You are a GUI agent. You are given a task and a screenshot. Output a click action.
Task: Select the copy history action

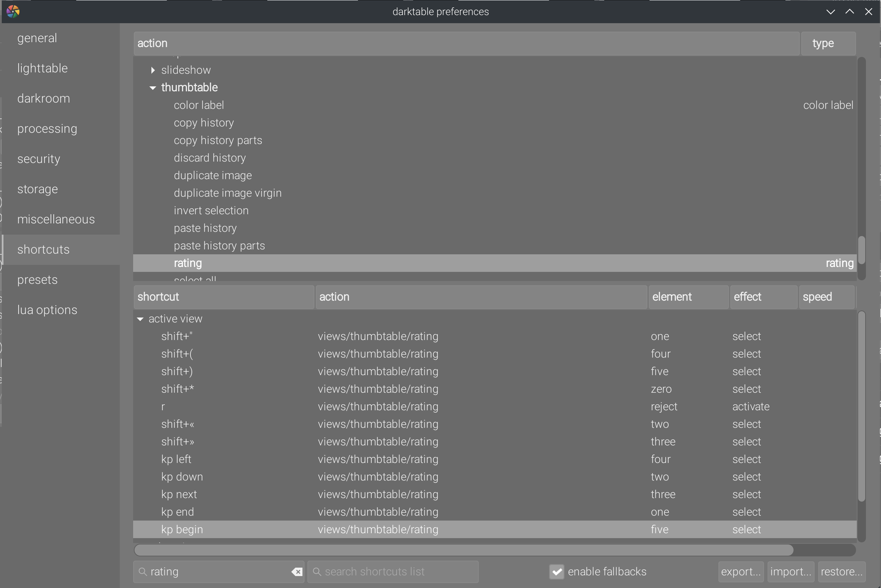point(495,123)
